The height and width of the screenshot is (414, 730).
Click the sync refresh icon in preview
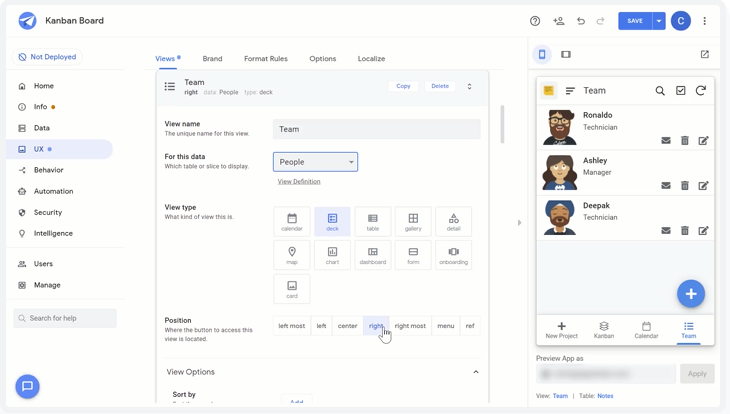point(701,91)
